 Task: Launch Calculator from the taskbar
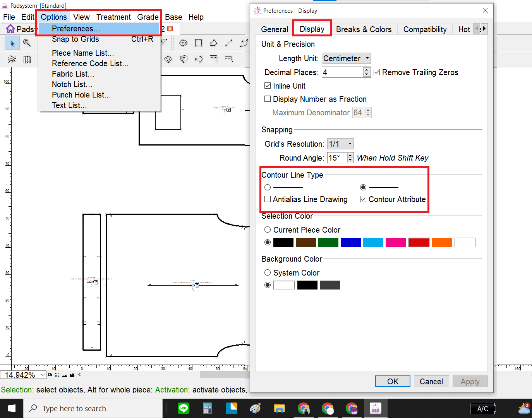207,408
